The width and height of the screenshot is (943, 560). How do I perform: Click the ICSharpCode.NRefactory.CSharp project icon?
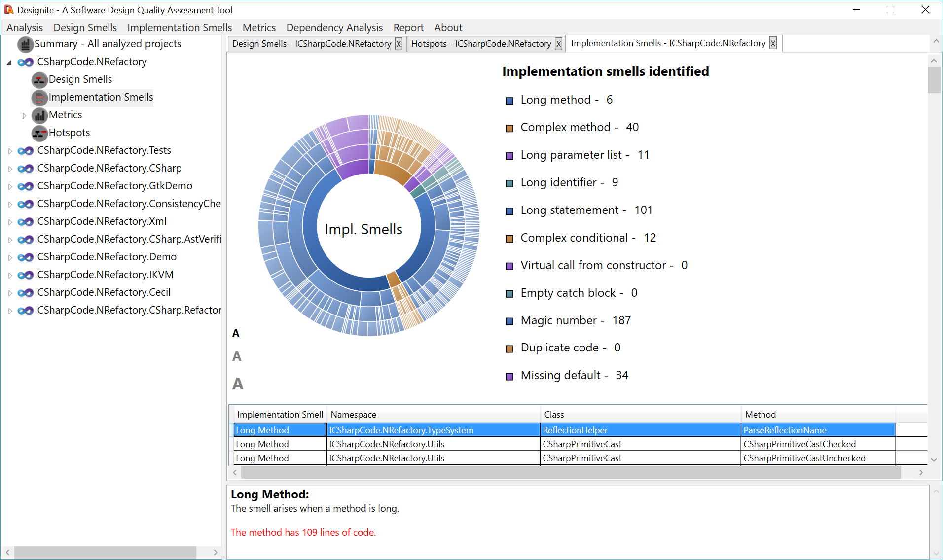(26, 169)
